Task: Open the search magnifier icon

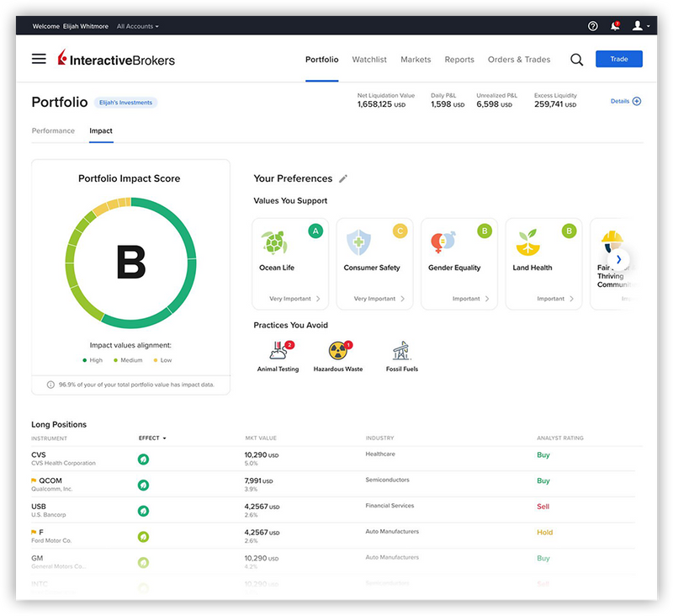Action: [x=576, y=59]
